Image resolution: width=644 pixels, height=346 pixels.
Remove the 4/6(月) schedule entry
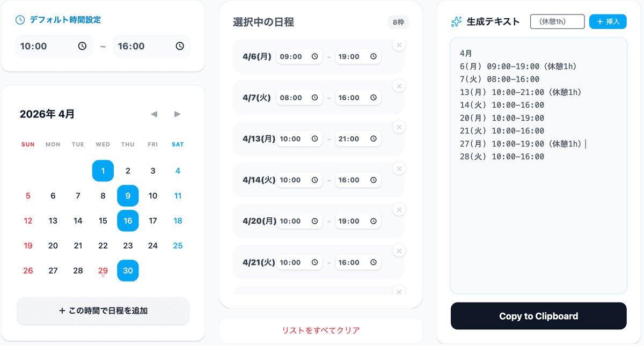coord(399,45)
